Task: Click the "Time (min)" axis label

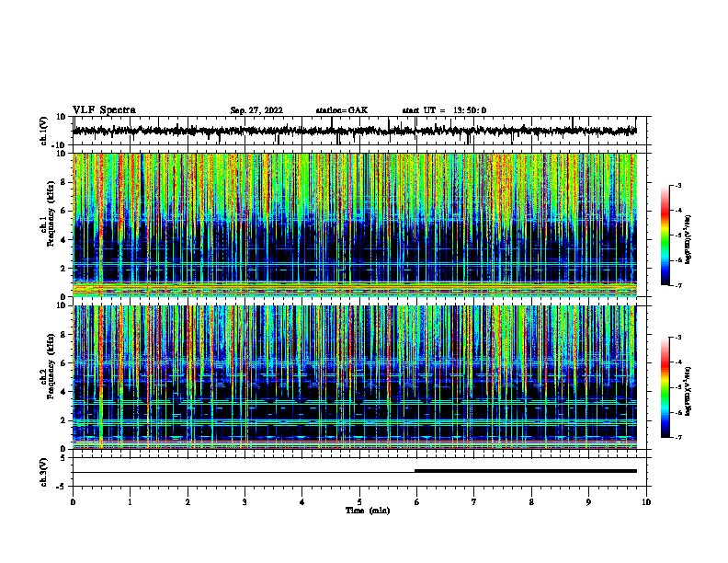Action: click(368, 511)
